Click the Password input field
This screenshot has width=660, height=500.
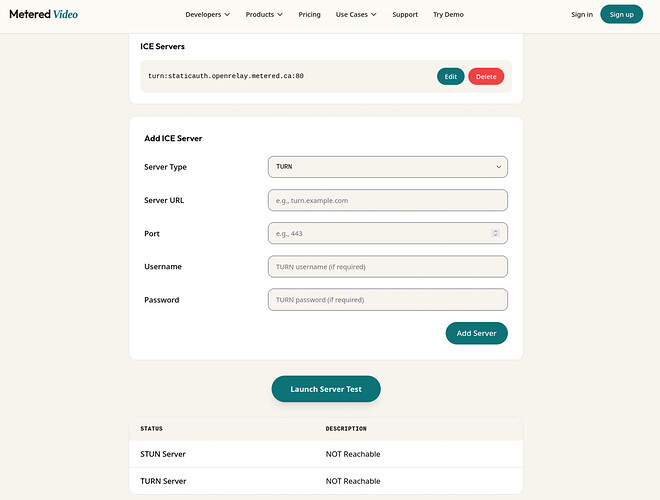pyautogui.click(x=387, y=300)
